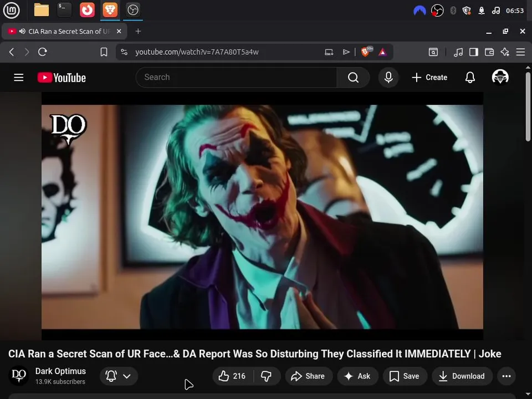The height and width of the screenshot is (399, 532).
Task: Click the NordVPN tray icon
Action: click(x=420, y=11)
